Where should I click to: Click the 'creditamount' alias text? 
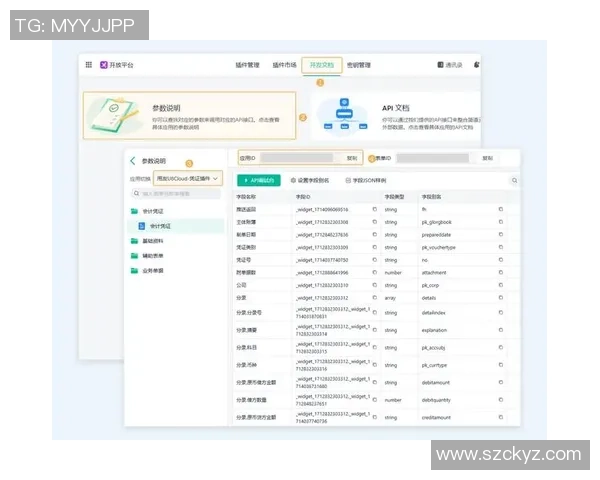(x=436, y=418)
